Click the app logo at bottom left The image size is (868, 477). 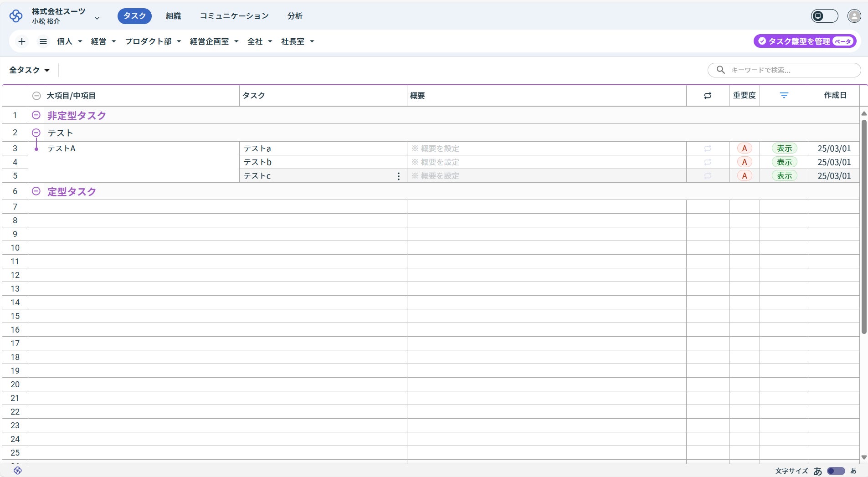pos(18,470)
